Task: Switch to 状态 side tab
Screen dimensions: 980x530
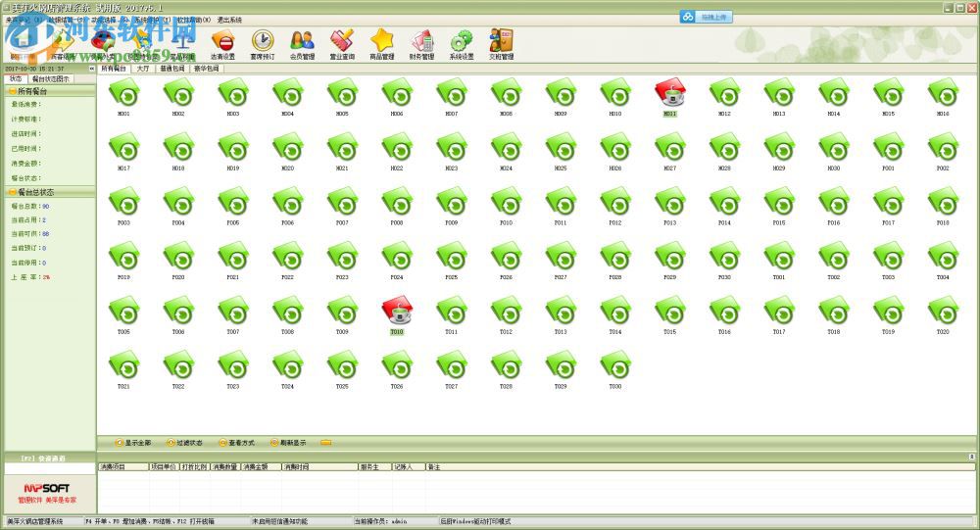Action: (x=16, y=78)
